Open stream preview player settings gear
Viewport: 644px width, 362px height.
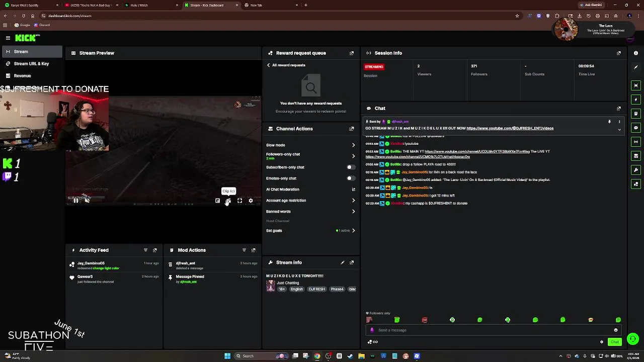tap(251, 201)
